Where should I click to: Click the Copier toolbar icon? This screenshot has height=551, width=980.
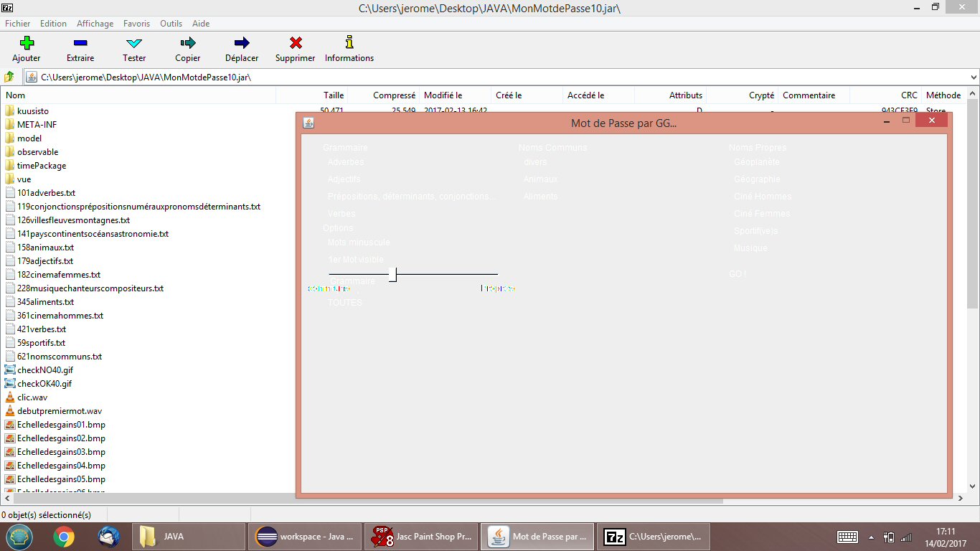188,43
